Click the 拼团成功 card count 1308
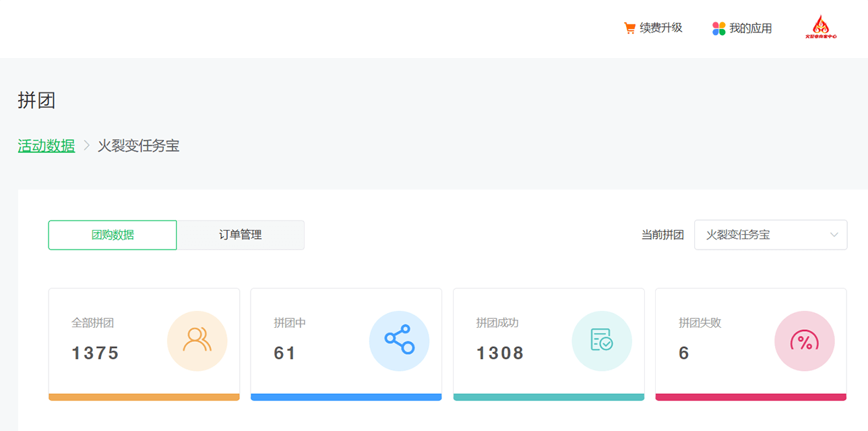Viewport: 868px width, 431px height. point(500,353)
